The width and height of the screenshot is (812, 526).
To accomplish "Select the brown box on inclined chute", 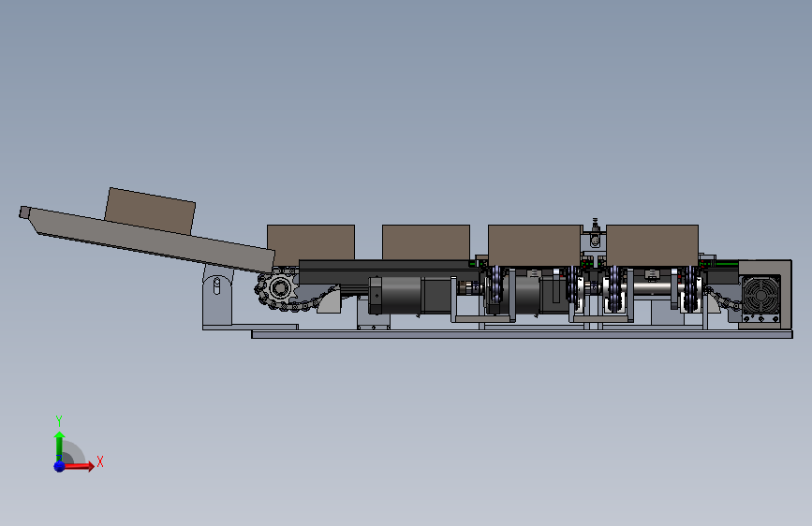I will coord(150,211).
